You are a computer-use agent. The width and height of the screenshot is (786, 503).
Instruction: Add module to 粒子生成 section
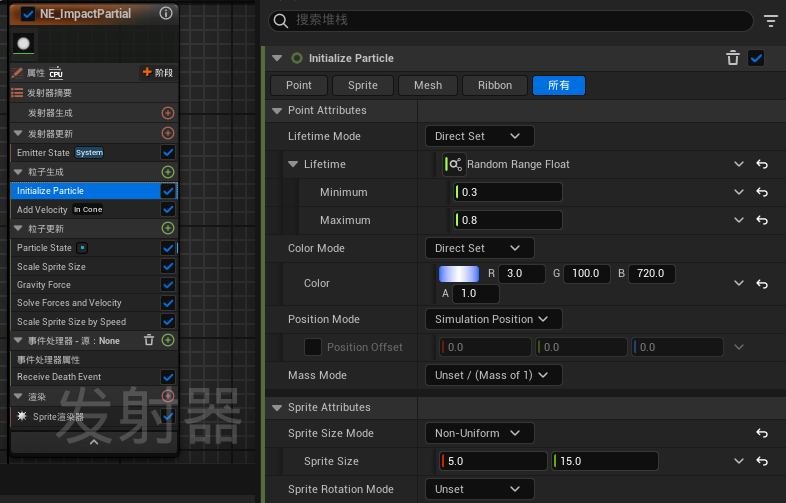[x=168, y=172]
